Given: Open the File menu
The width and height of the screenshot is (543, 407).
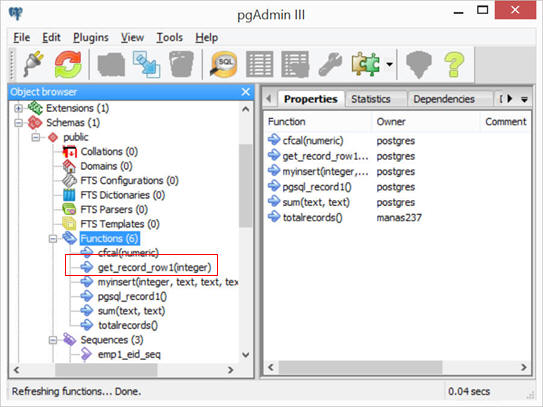Looking at the screenshot, I should 21,37.
